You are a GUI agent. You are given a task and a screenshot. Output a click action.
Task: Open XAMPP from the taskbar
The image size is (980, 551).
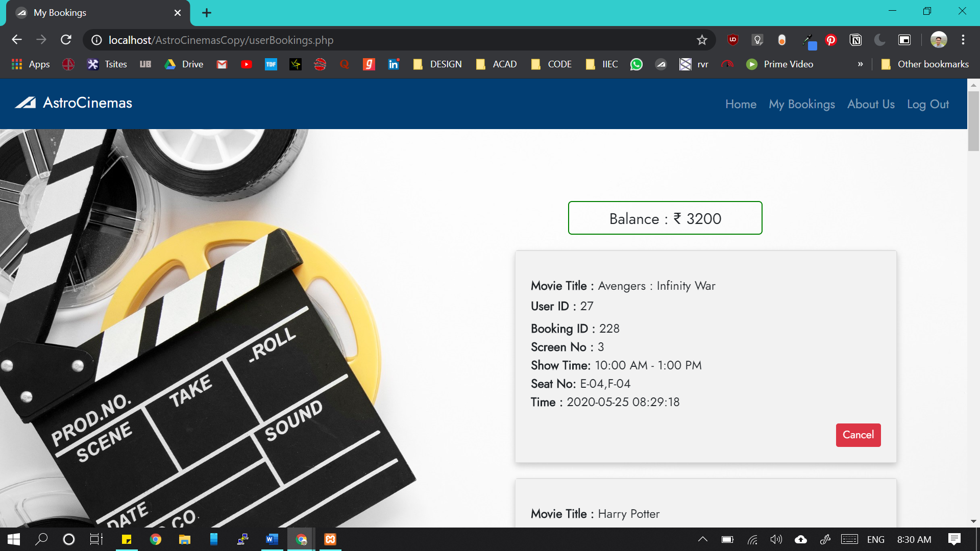330,539
